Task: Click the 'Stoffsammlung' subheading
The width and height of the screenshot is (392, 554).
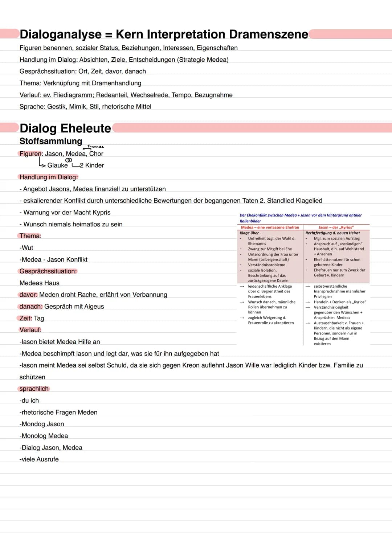Action: pos(51,141)
